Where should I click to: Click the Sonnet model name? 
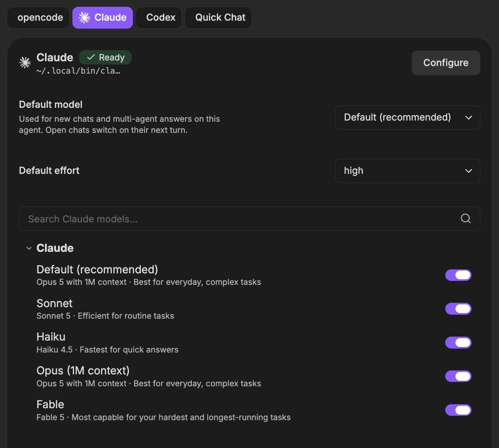click(x=55, y=304)
